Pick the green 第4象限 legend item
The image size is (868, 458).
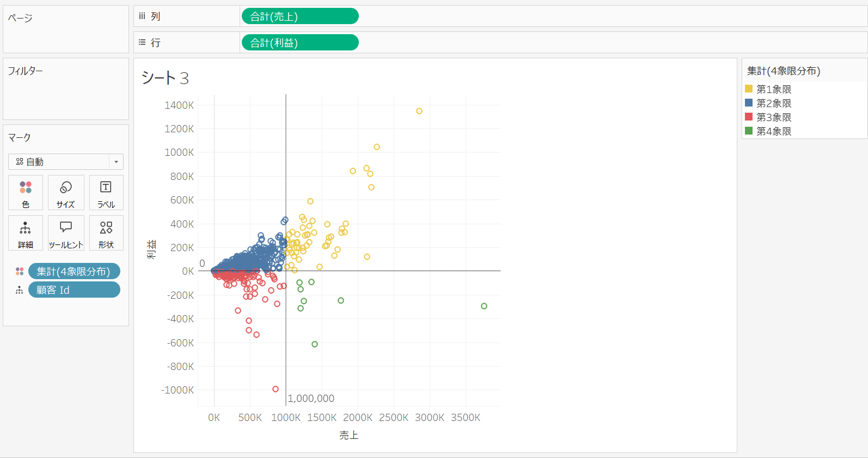[773, 131]
